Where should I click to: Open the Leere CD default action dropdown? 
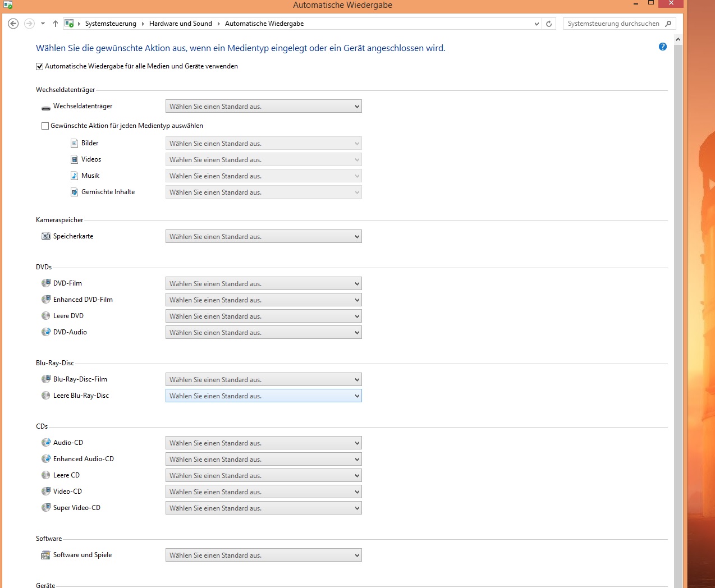[264, 475]
